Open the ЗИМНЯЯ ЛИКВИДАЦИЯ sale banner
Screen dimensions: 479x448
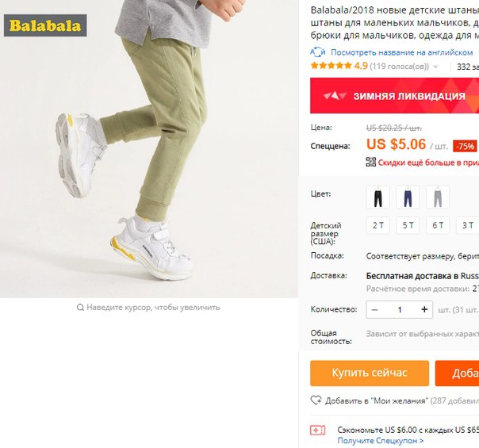[x=395, y=96]
